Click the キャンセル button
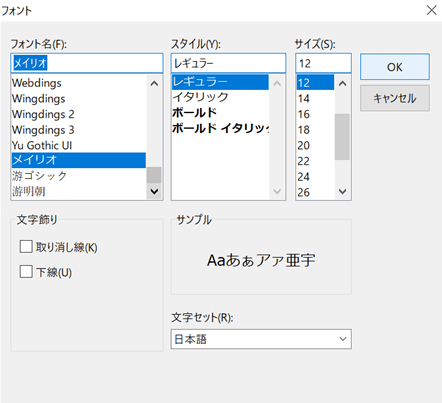 point(395,98)
